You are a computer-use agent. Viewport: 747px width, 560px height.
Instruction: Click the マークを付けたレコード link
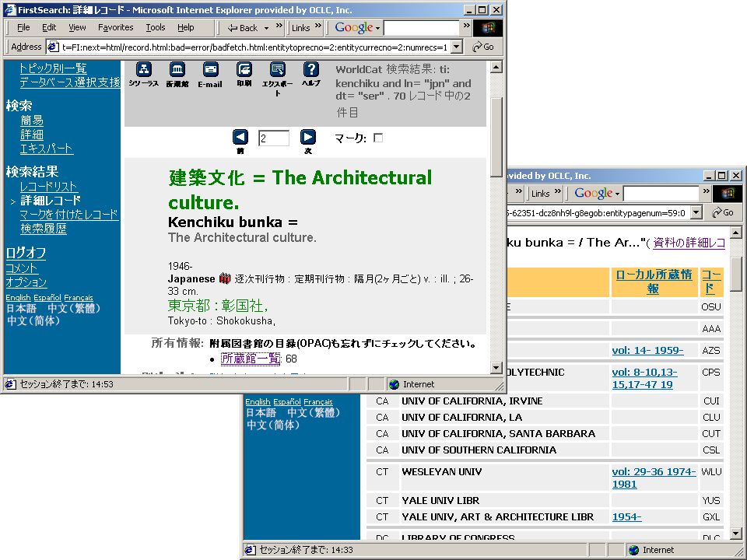click(x=69, y=215)
